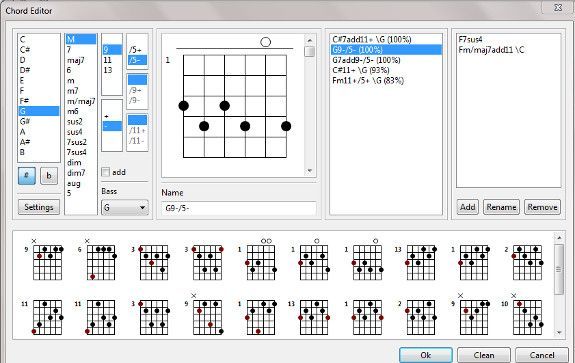The width and height of the screenshot is (575, 363).
Task: Select root note C# in note list
Action: [39, 50]
